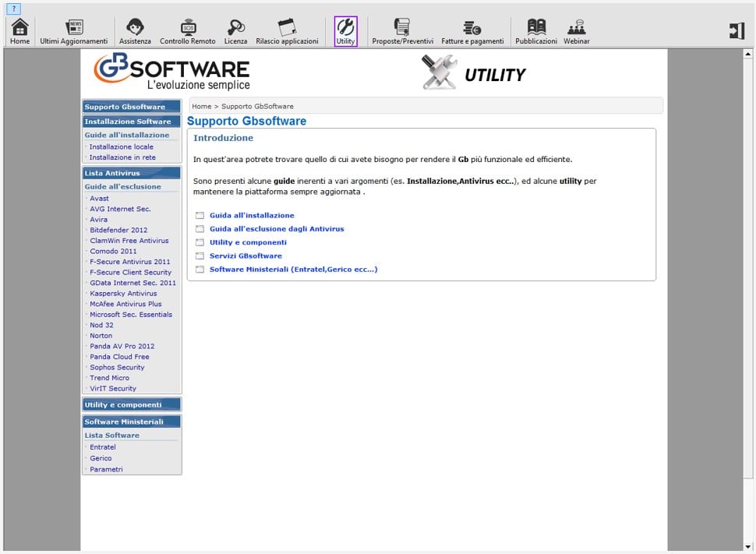Select Avast exclusion guide
Screen dimensions: 756x554
[x=99, y=198]
